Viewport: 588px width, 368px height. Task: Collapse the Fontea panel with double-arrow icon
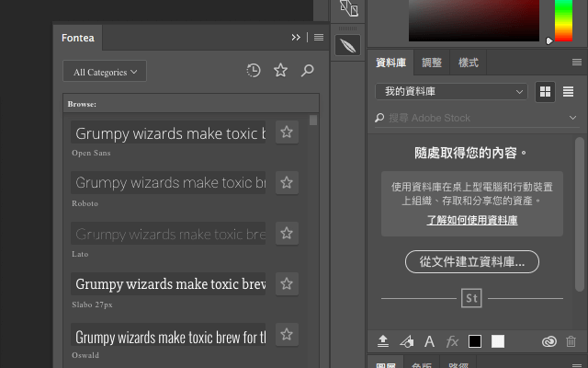[x=296, y=38]
